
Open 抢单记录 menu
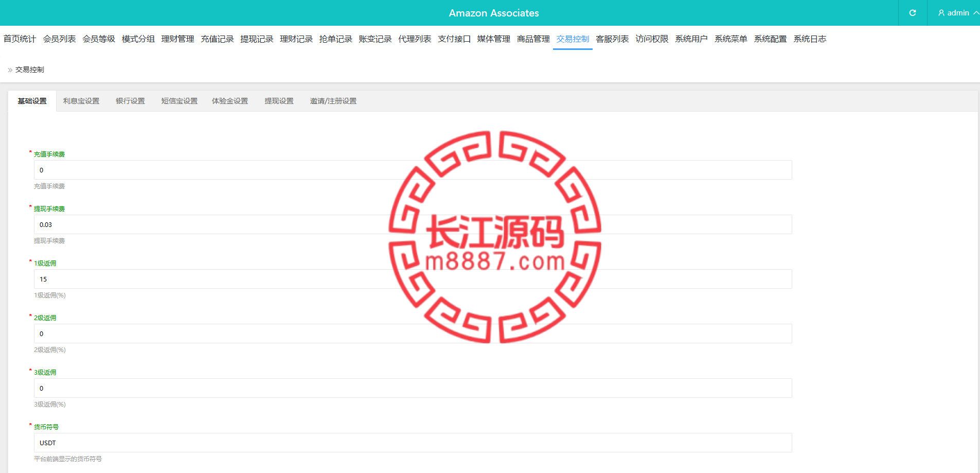[335, 39]
